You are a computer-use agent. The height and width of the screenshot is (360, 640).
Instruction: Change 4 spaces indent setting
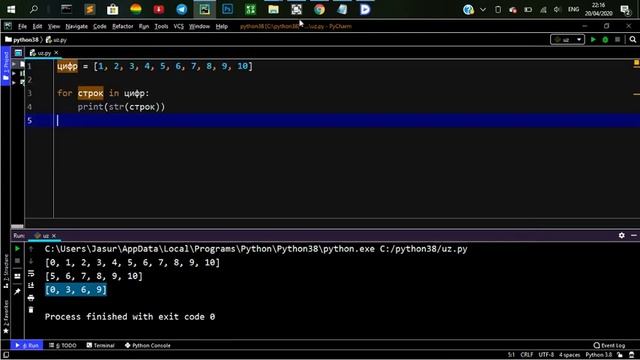click(569, 355)
